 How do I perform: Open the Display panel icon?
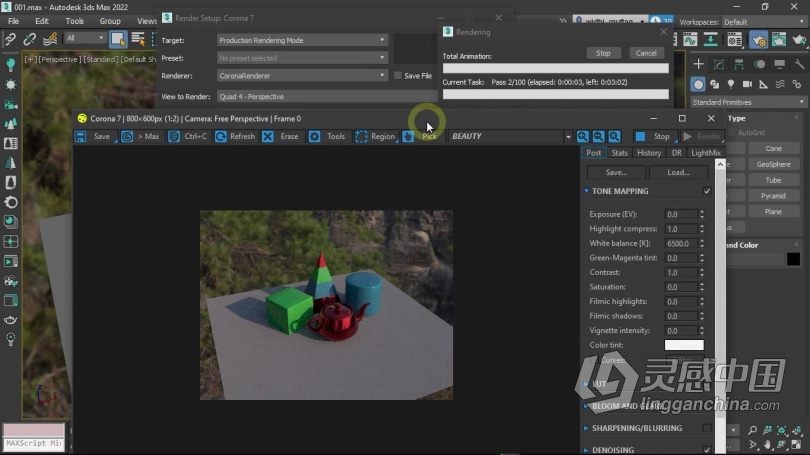(x=780, y=64)
